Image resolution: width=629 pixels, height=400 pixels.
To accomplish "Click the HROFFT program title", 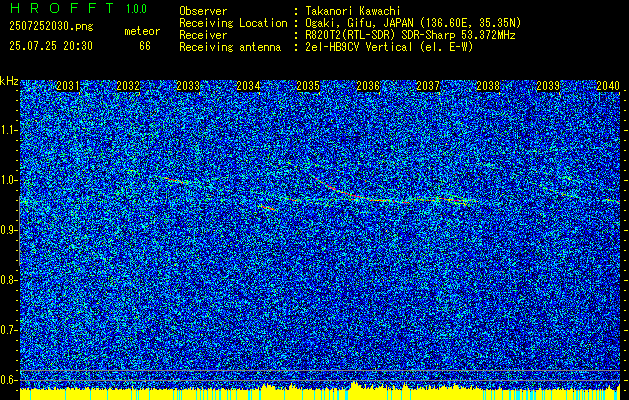I will 61,8.
